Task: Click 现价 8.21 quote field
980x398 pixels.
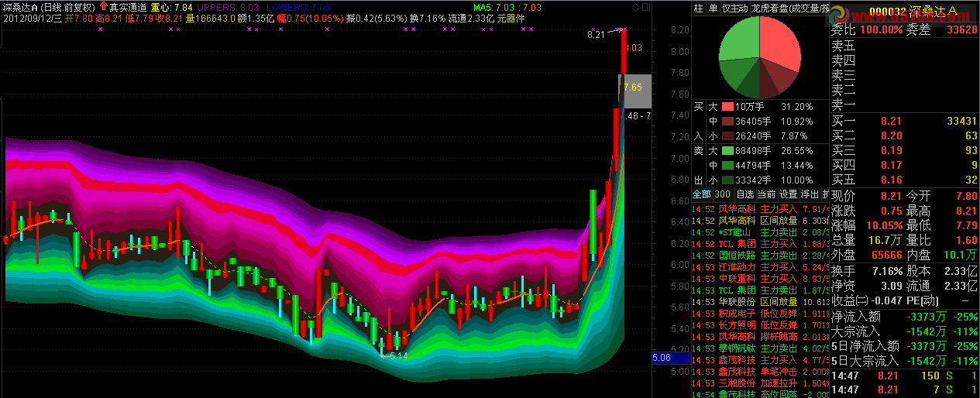Action: click(867, 196)
